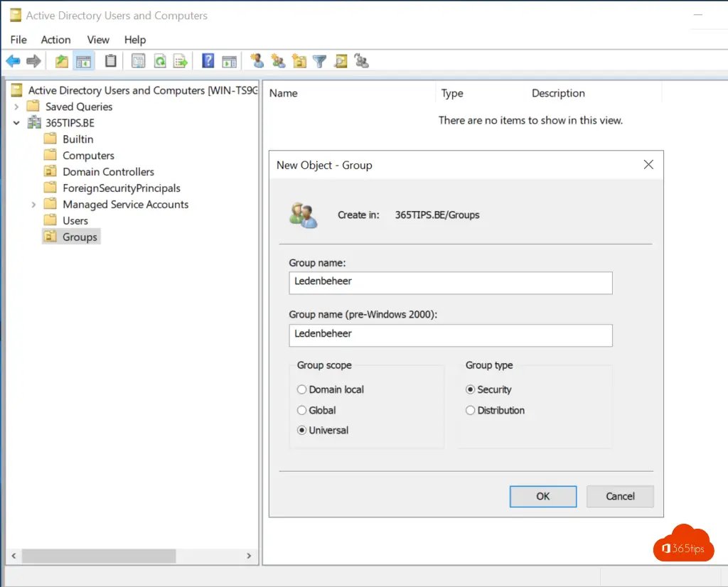Image resolution: width=728 pixels, height=587 pixels.
Task: Toggle the Show/Hide Console Tree toolbar icon
Action: [x=84, y=61]
